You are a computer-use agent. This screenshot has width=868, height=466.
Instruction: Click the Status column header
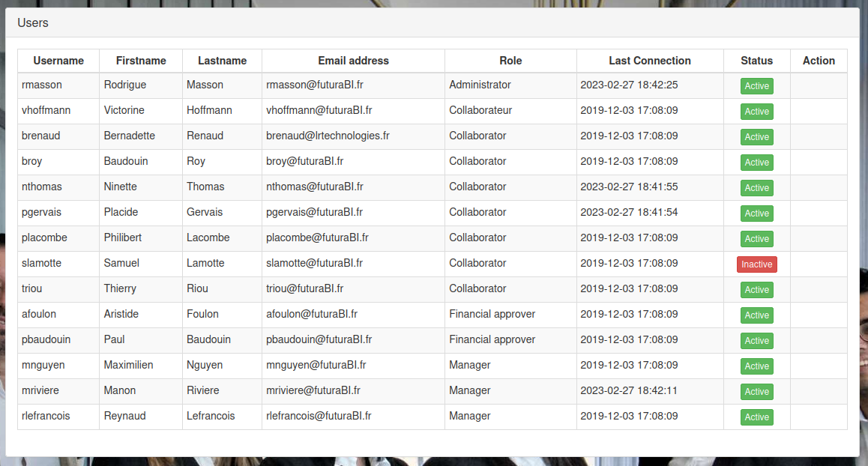tap(756, 61)
